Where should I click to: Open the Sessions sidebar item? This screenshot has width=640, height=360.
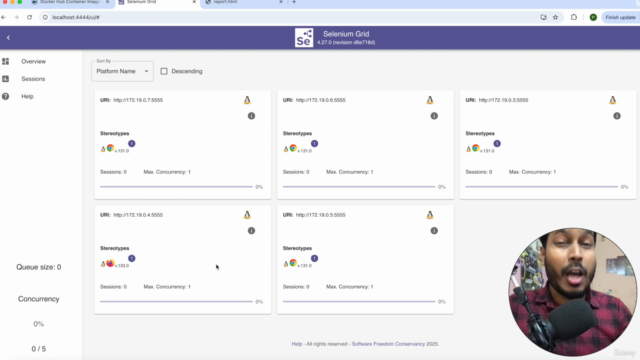[x=33, y=79]
